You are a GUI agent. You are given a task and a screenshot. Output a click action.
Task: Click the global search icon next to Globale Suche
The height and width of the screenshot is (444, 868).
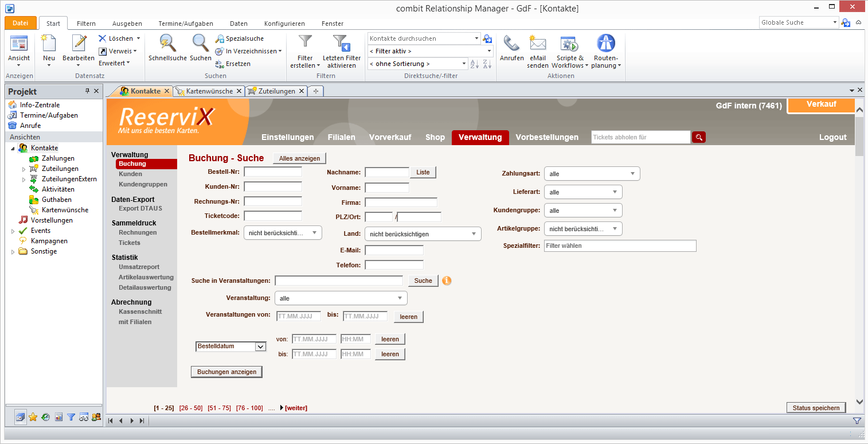point(846,22)
